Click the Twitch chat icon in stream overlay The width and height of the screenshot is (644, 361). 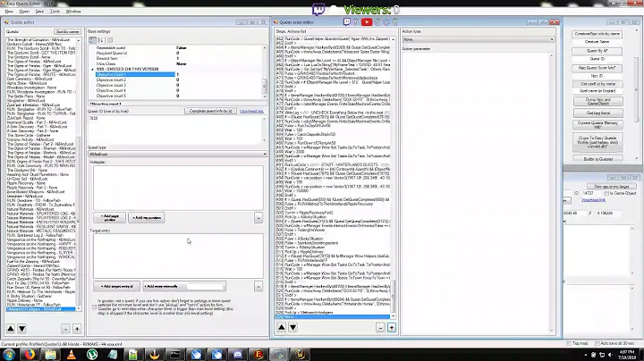(x=347, y=22)
